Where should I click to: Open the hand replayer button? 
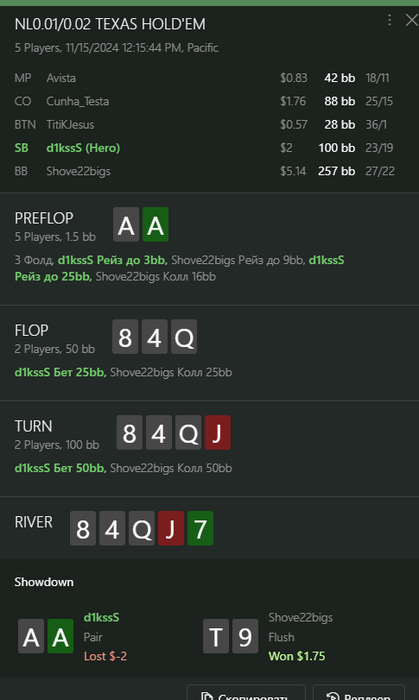(359, 692)
